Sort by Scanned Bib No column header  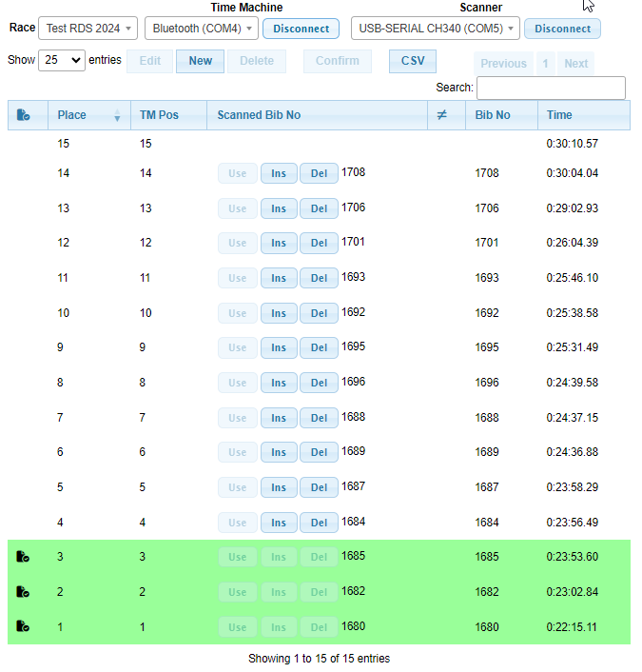tap(317, 115)
